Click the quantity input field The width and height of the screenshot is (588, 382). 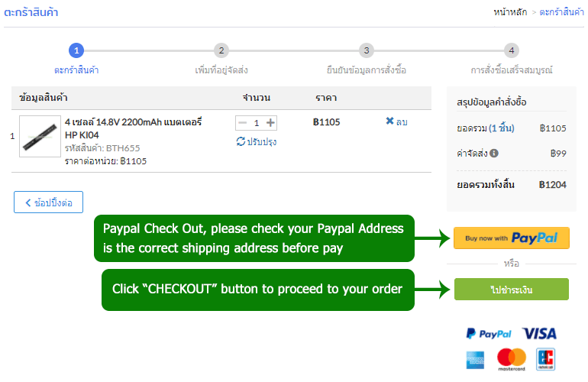(257, 123)
